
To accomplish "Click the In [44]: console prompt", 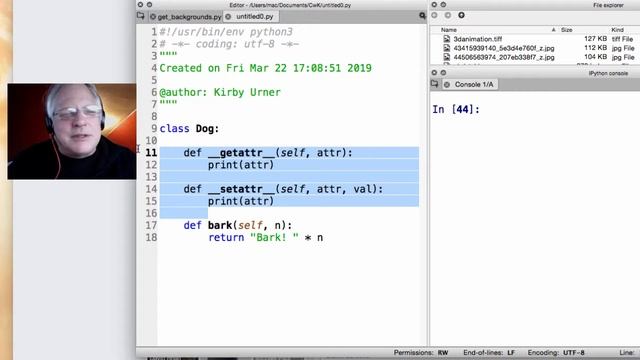I will click(456, 109).
